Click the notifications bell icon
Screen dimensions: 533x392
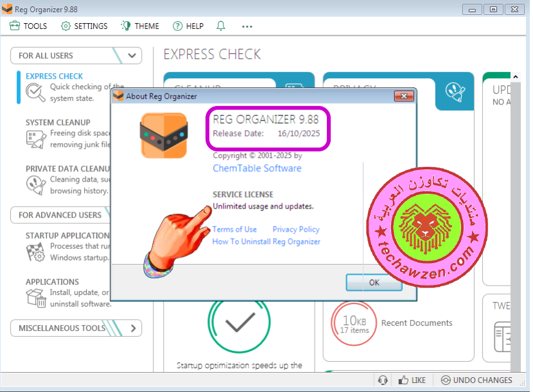pos(221,26)
